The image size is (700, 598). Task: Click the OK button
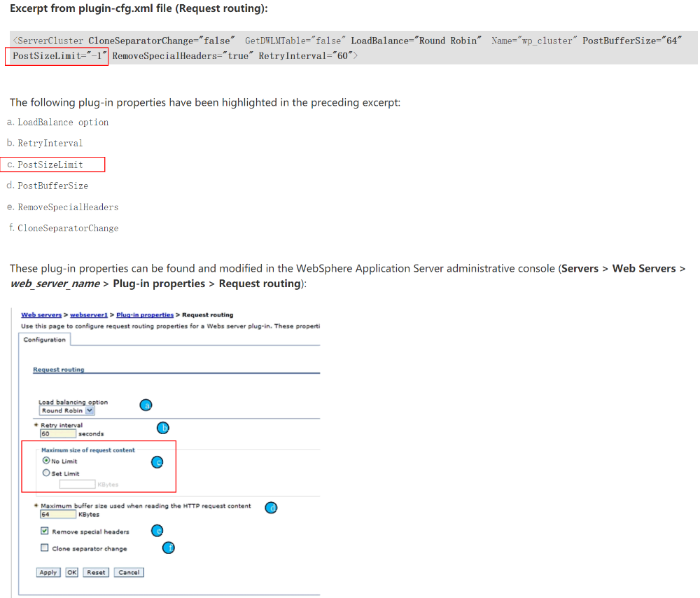coord(72,573)
